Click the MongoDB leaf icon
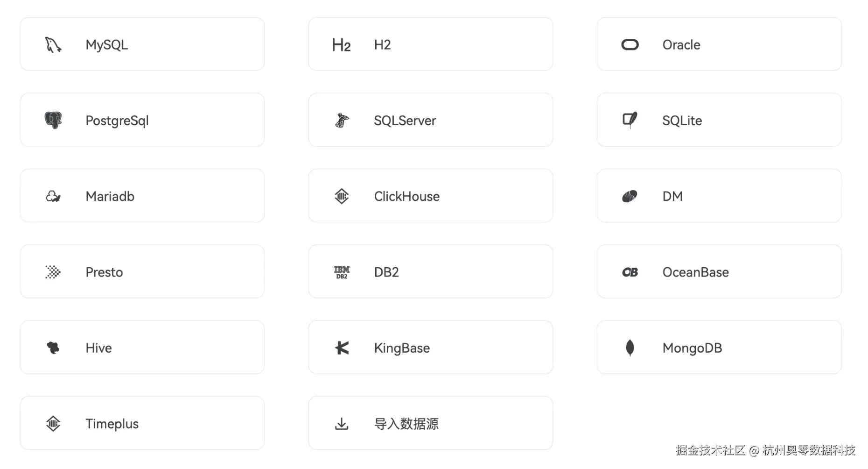 [x=630, y=348]
